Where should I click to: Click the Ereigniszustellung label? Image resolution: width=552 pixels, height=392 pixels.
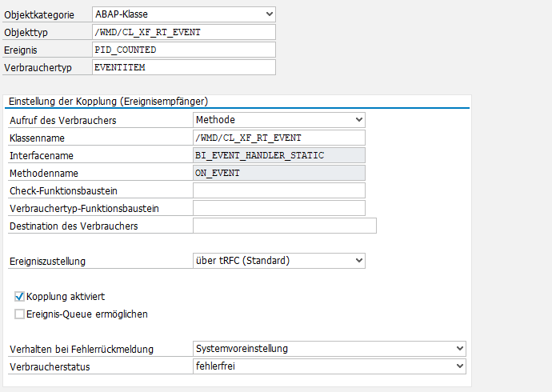(x=47, y=261)
